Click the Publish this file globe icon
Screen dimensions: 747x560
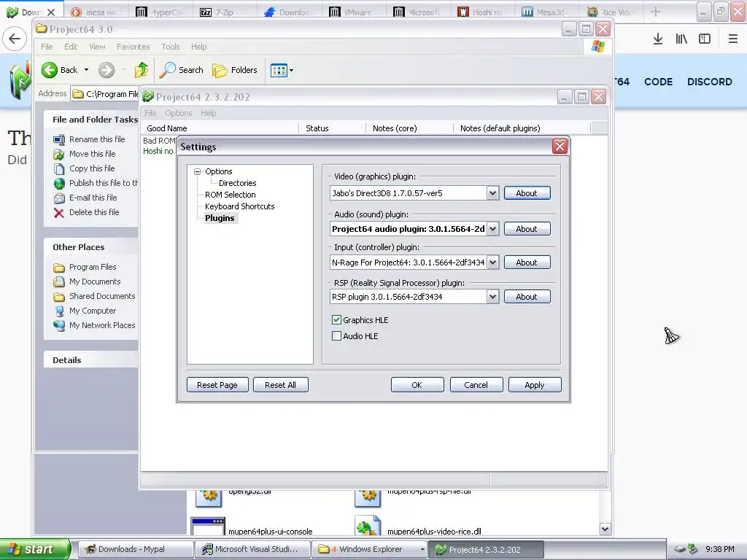point(59,183)
